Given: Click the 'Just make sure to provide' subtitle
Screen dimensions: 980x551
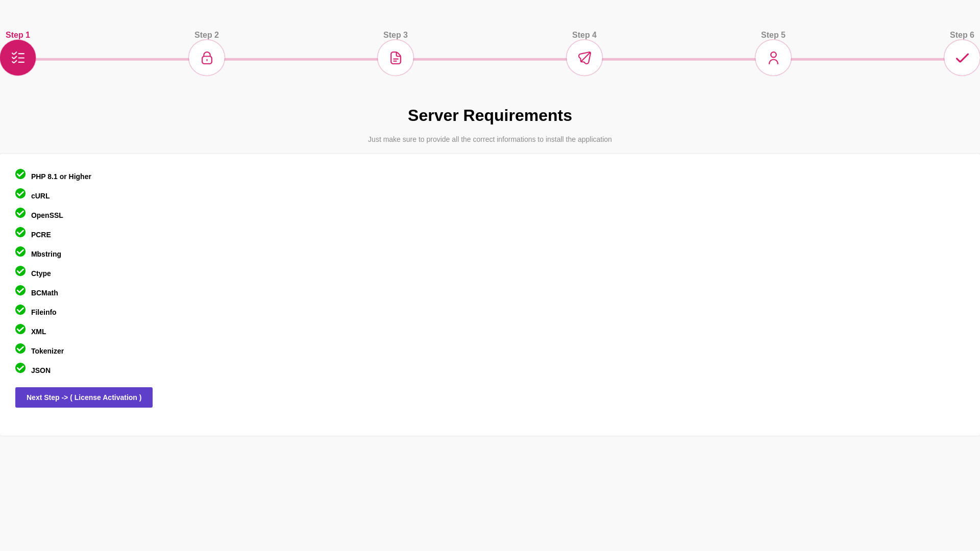Looking at the screenshot, I should tap(490, 139).
